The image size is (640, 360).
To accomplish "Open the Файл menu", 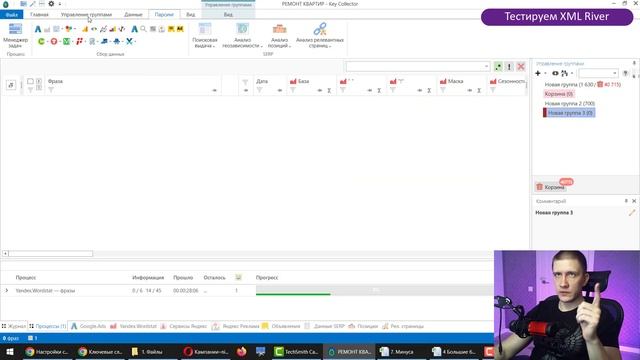I will [x=12, y=14].
